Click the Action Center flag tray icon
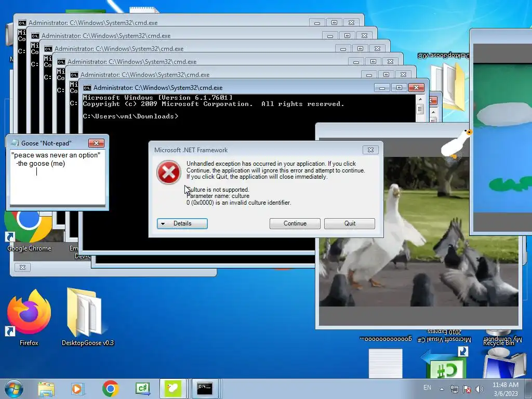 click(467, 389)
